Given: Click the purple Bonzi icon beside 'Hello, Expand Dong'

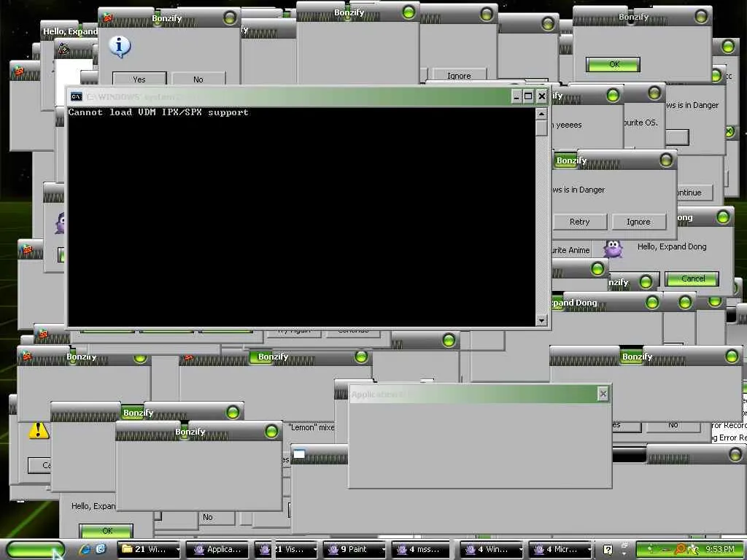Looking at the screenshot, I should pyautogui.click(x=613, y=249).
